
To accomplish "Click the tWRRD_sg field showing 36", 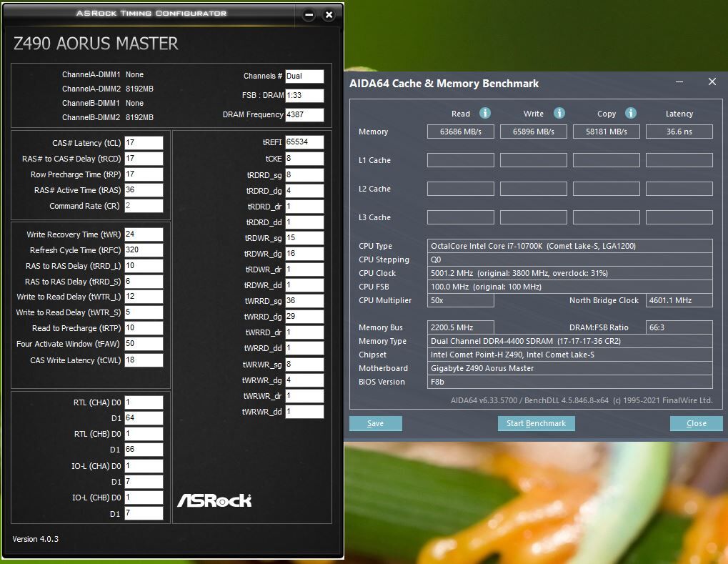I will [x=304, y=301].
